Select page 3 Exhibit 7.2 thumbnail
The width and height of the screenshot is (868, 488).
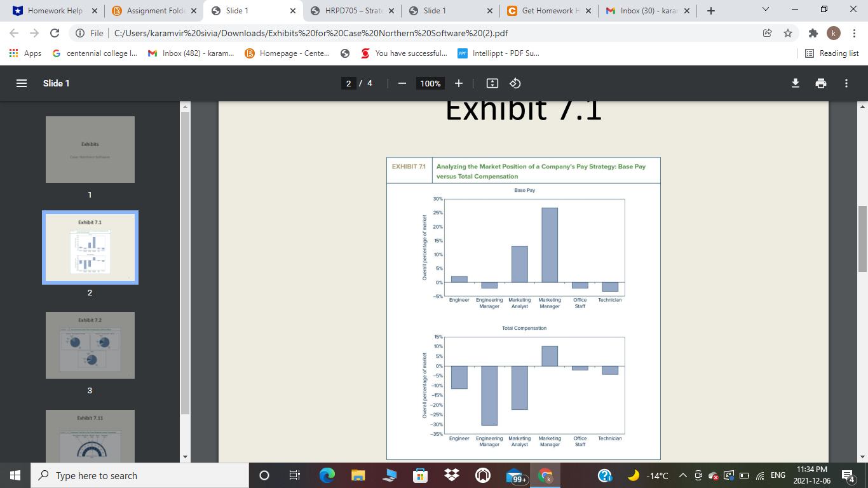90,345
